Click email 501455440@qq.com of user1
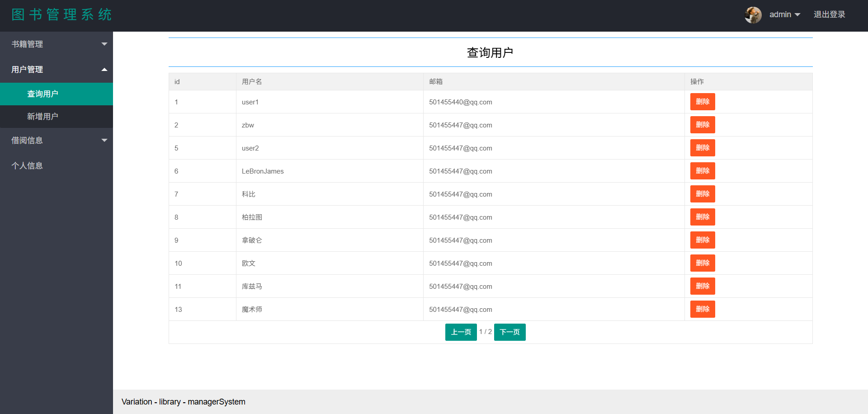Image resolution: width=868 pixels, height=414 pixels. [x=461, y=102]
